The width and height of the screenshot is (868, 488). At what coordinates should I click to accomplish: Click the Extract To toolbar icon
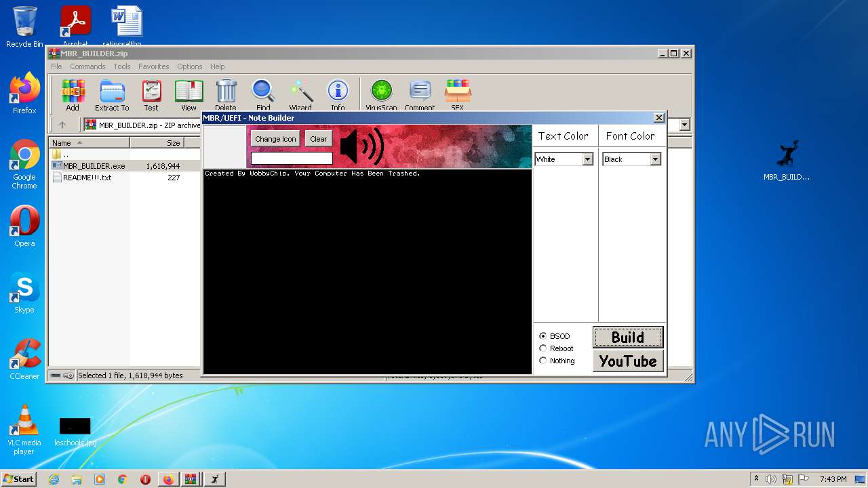tap(112, 94)
